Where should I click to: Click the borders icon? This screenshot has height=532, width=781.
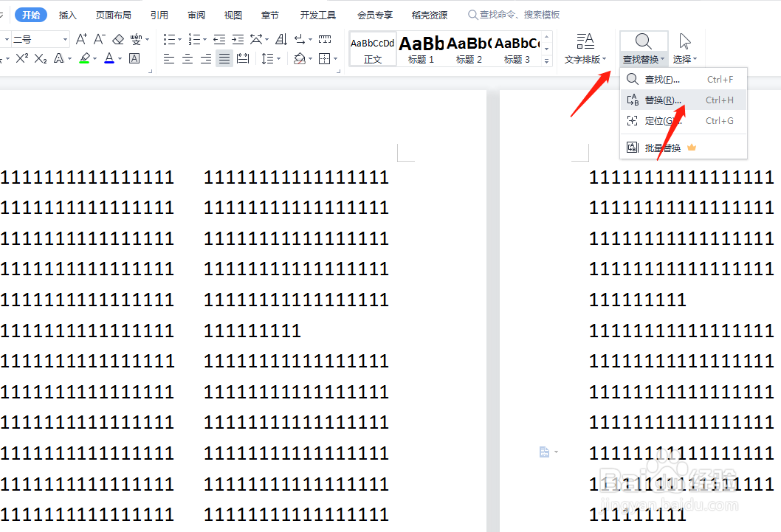pyautogui.click(x=324, y=59)
